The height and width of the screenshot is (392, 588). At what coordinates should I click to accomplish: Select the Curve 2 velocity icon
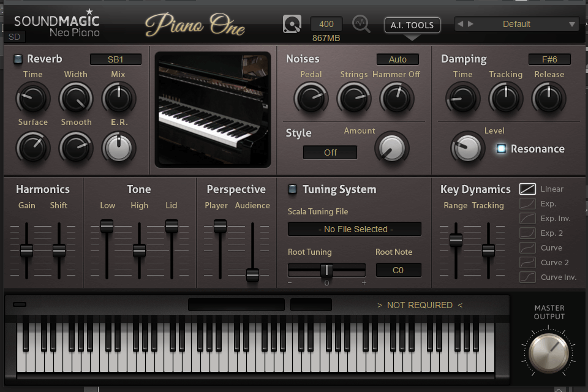click(x=527, y=262)
